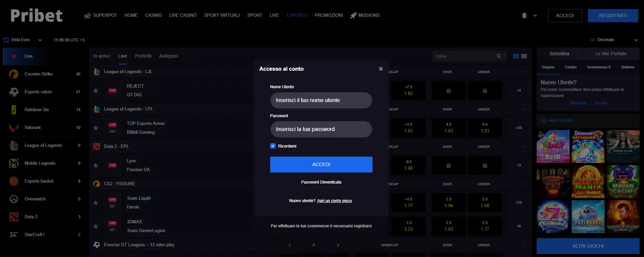Click the Mini Casinò play icon

[x=543, y=121]
